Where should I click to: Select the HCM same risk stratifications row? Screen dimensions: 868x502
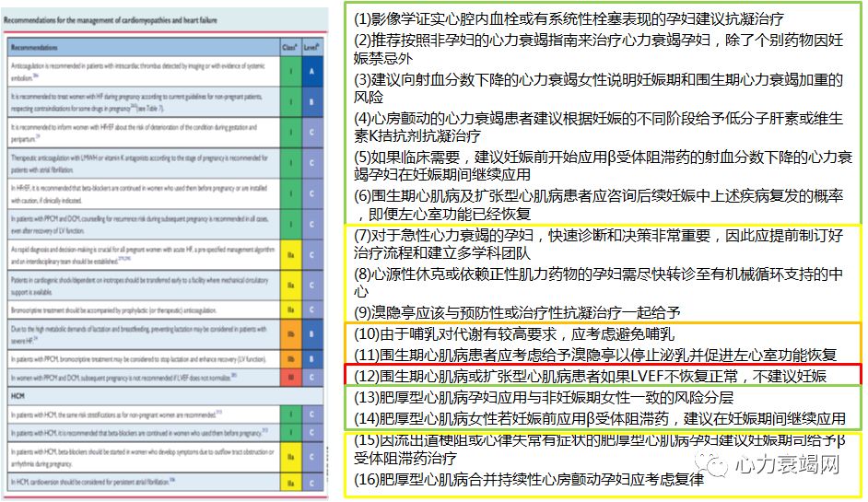pyautogui.click(x=165, y=414)
